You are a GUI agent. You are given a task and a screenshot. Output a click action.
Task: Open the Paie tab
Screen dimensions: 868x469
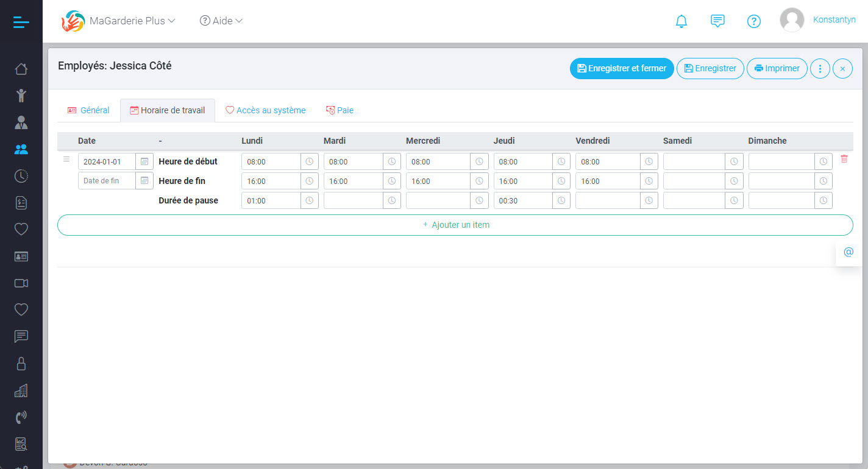click(x=340, y=110)
